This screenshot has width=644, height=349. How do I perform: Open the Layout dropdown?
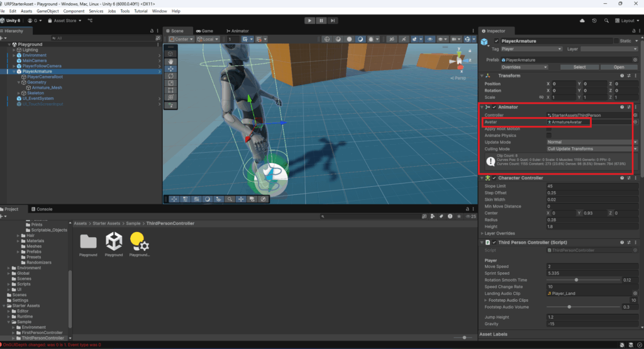click(627, 21)
